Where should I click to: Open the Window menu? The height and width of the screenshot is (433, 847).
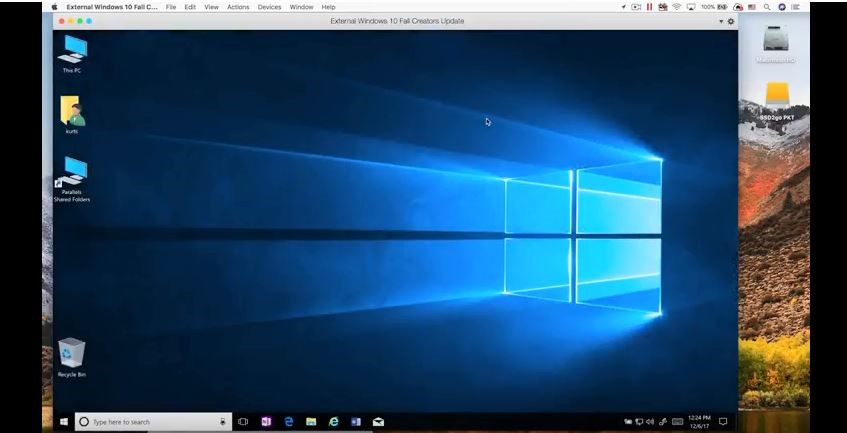coord(301,7)
